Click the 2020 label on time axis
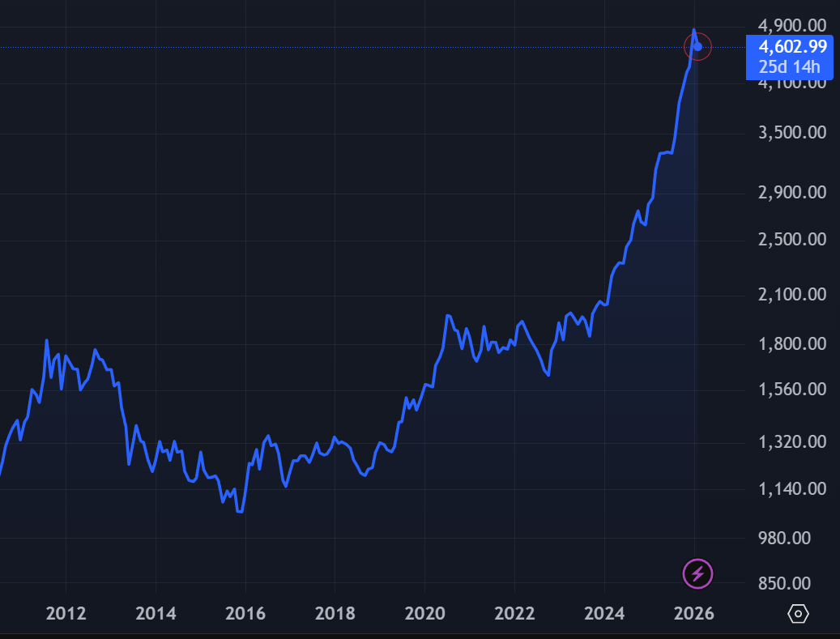The width and height of the screenshot is (840, 639). click(x=424, y=614)
